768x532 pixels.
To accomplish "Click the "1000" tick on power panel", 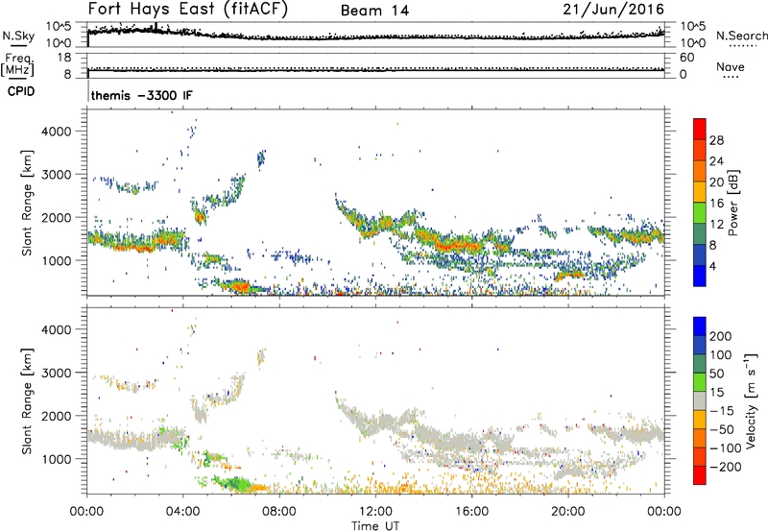I will 56,260.
